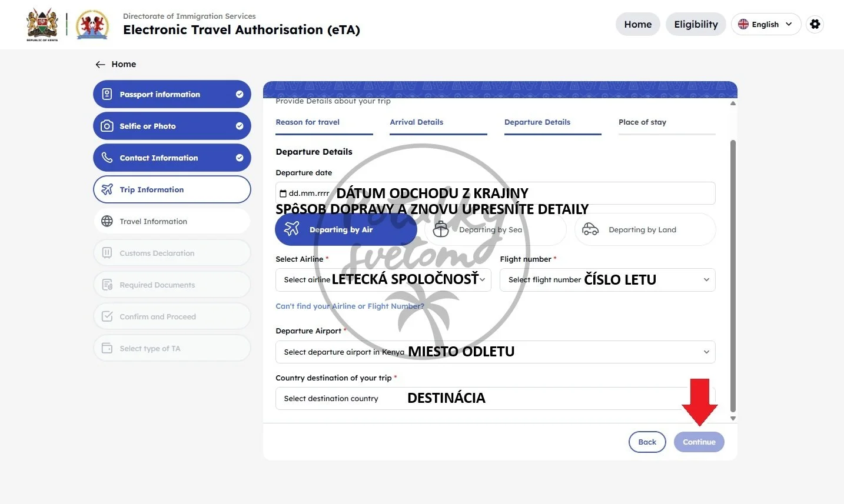Open the Required Documents step

click(172, 285)
